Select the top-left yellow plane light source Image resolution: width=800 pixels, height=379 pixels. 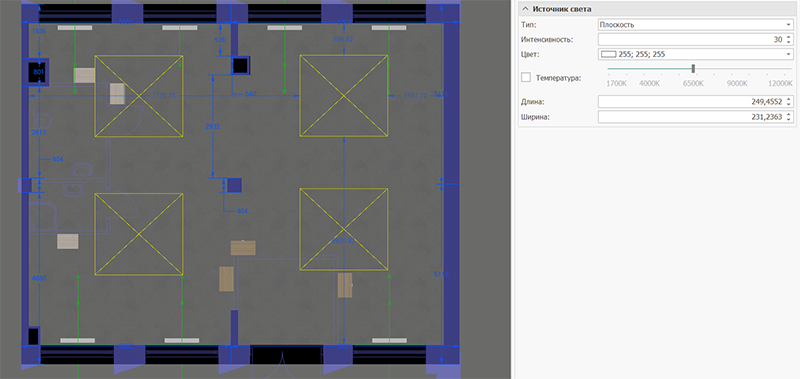point(139,96)
